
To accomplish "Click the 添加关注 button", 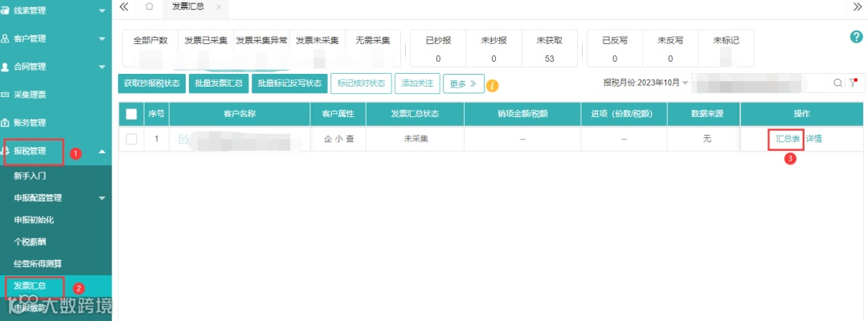I will [417, 83].
